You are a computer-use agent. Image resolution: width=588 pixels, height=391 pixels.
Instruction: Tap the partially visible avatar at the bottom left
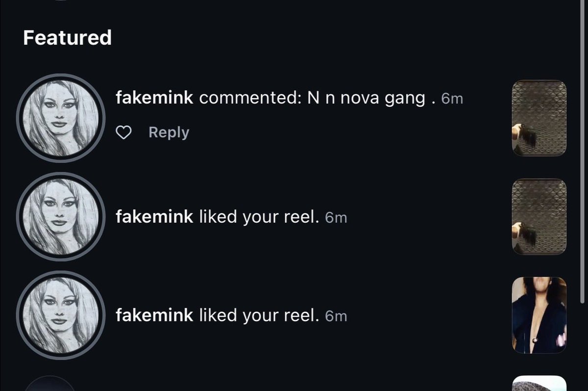49,384
